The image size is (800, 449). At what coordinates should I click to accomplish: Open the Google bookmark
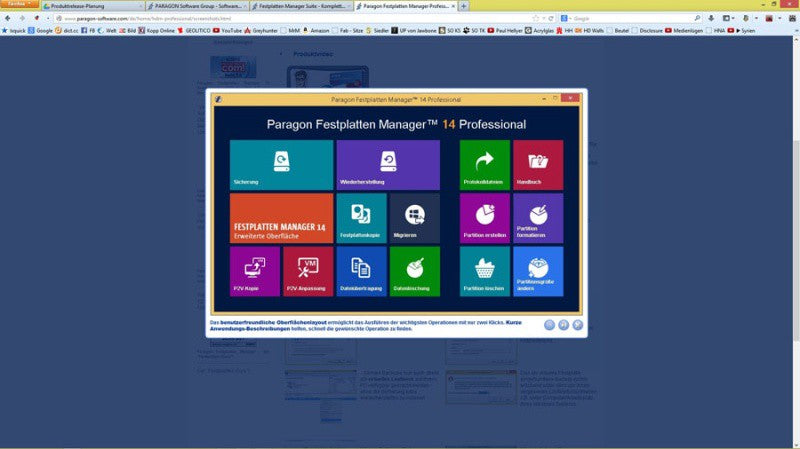(x=40, y=31)
